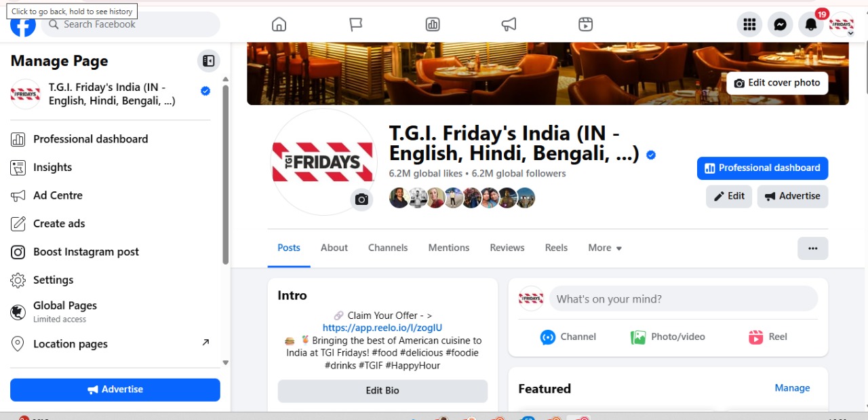Open the Facebook Home icon

279,24
